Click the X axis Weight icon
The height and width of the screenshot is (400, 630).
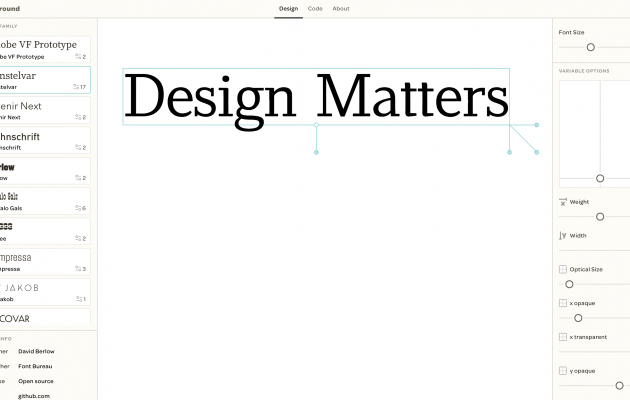click(563, 202)
